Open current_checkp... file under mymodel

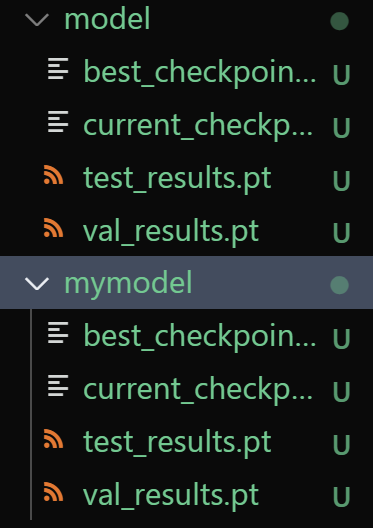[x=198, y=390]
